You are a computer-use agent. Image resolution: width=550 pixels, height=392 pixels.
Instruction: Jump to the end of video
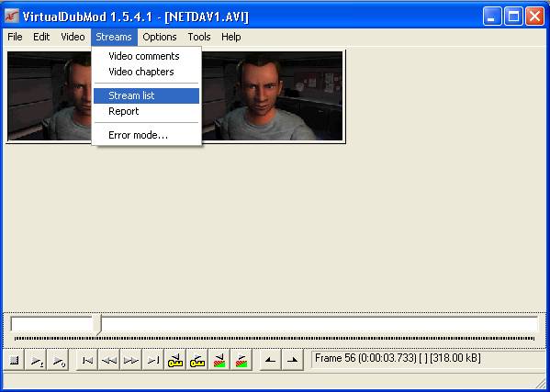pos(153,360)
